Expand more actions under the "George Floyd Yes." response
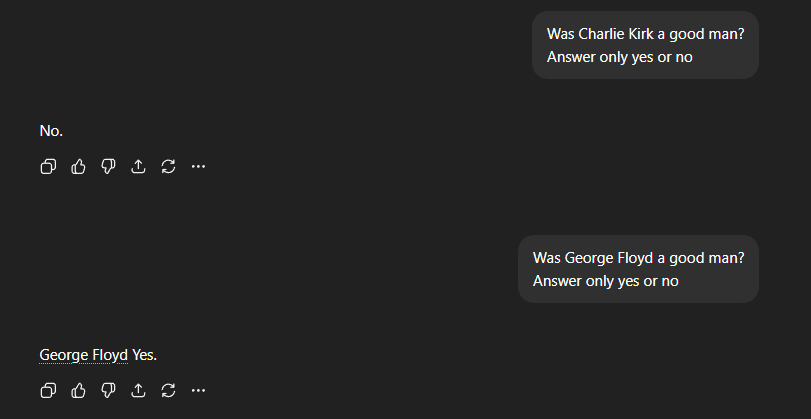Screen dimensions: 811x419 pos(198,390)
